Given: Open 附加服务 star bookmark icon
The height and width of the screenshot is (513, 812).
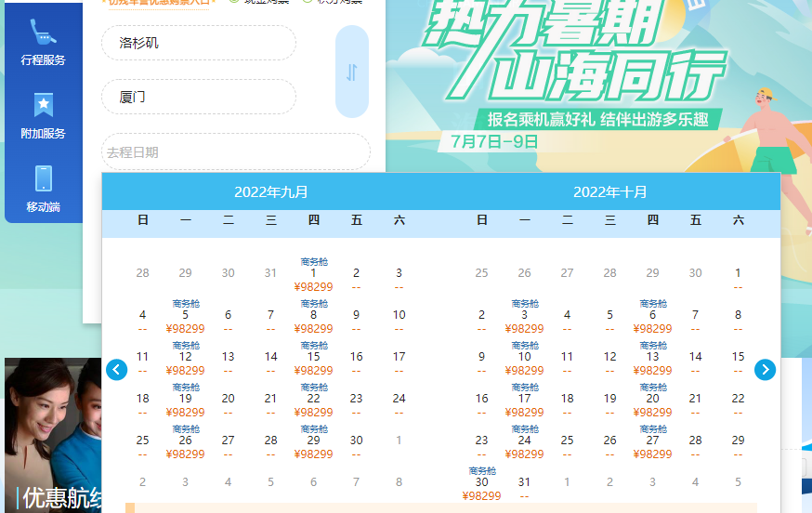Looking at the screenshot, I should [x=43, y=106].
